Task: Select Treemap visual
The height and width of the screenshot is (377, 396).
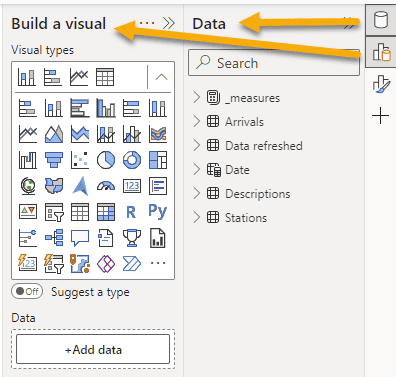Action: coord(158,160)
